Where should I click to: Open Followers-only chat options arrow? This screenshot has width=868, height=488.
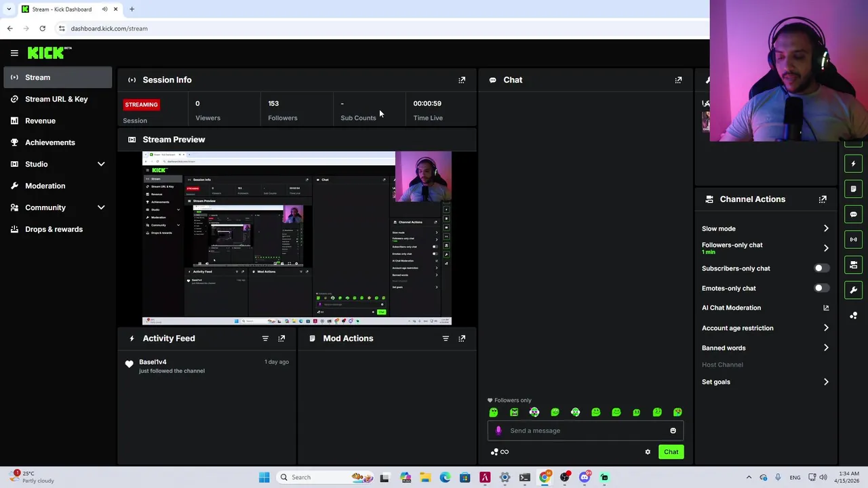pyautogui.click(x=826, y=248)
